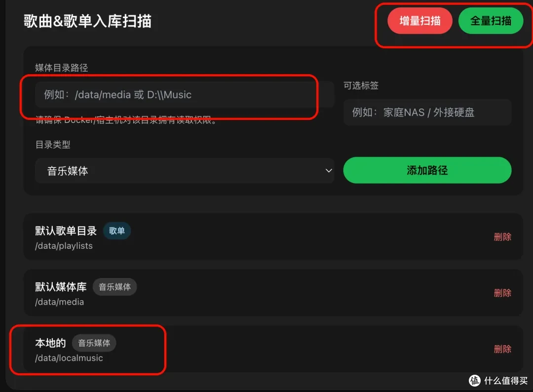
Task: Click the 音乐媒体 badge beside 本地的
Action: (94, 343)
